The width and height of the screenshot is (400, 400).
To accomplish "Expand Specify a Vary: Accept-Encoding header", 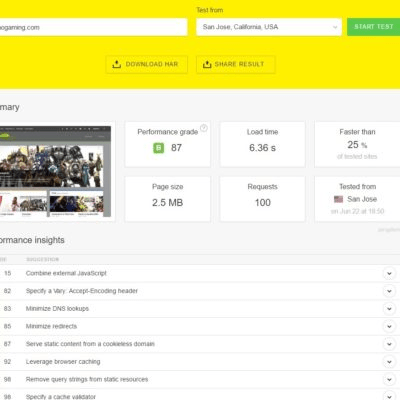I will click(x=389, y=291).
